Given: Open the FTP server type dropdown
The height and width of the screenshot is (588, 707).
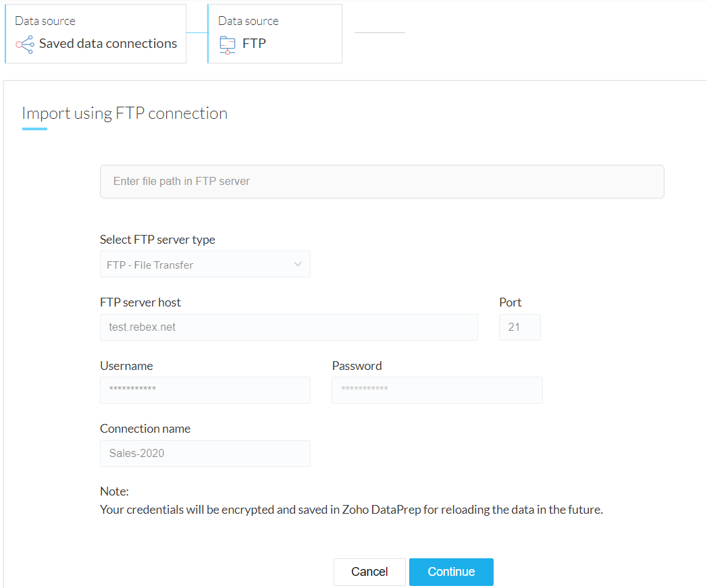Looking at the screenshot, I should (205, 265).
